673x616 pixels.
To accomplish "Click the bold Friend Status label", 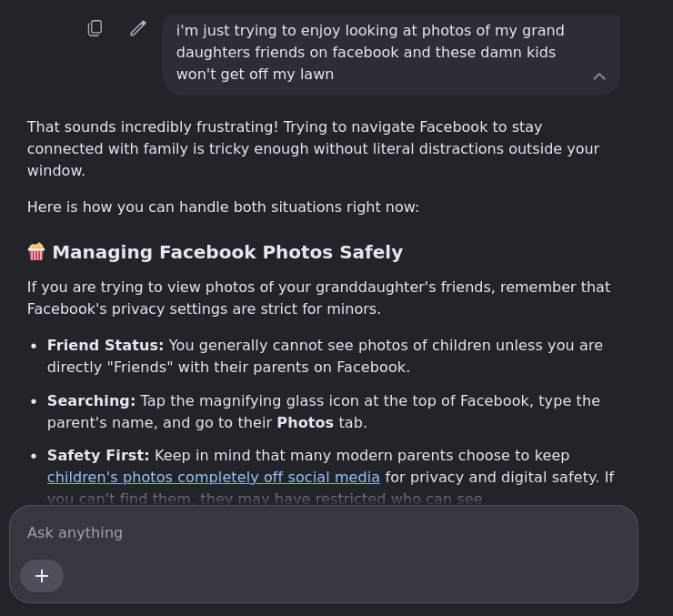I will click(105, 345).
